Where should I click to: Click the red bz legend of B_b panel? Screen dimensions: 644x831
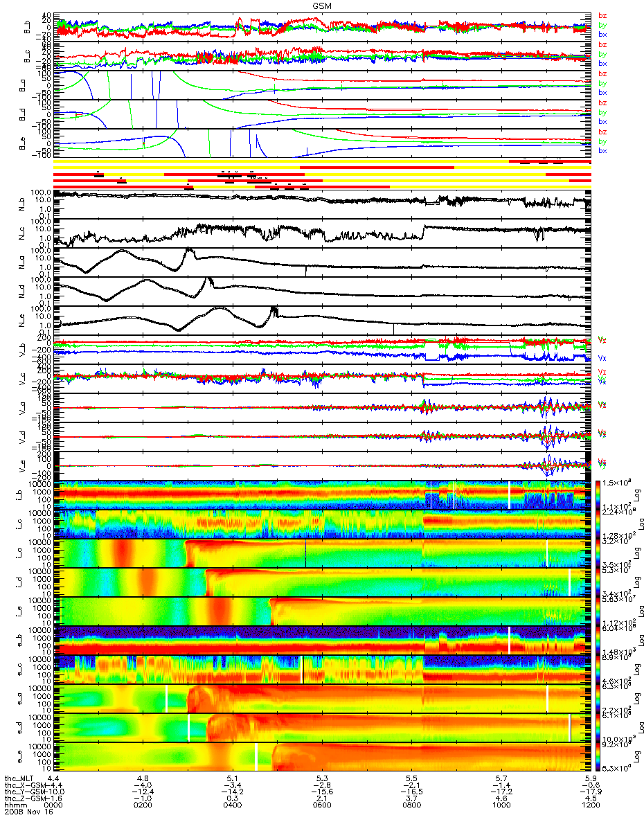pos(602,15)
